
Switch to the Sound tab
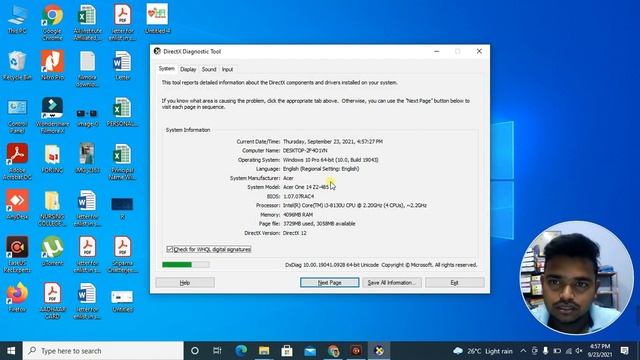tap(209, 69)
